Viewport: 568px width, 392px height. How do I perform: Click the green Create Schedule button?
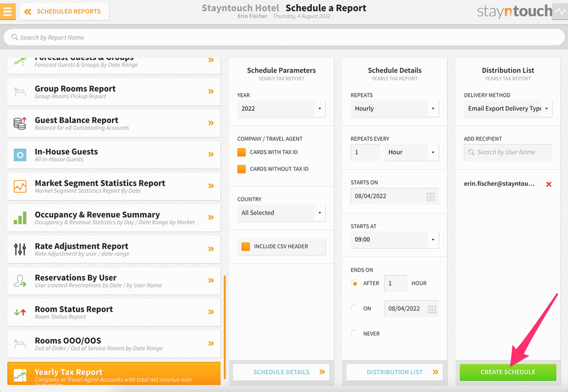click(x=508, y=372)
